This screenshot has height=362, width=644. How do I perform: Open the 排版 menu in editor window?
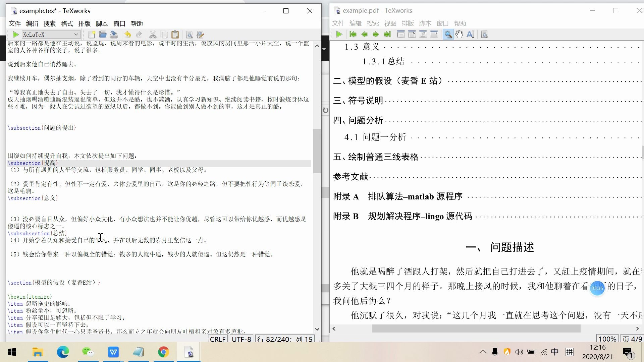85,23
